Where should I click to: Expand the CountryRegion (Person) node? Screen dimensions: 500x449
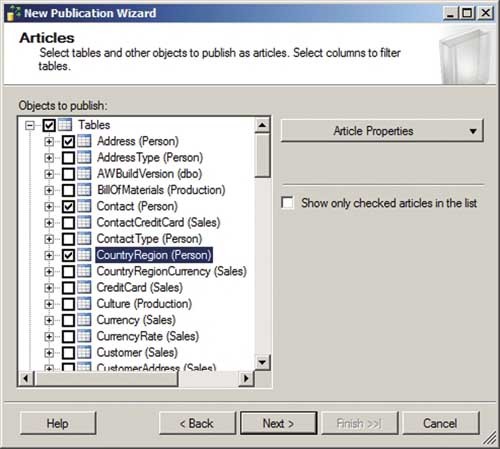pos(49,255)
